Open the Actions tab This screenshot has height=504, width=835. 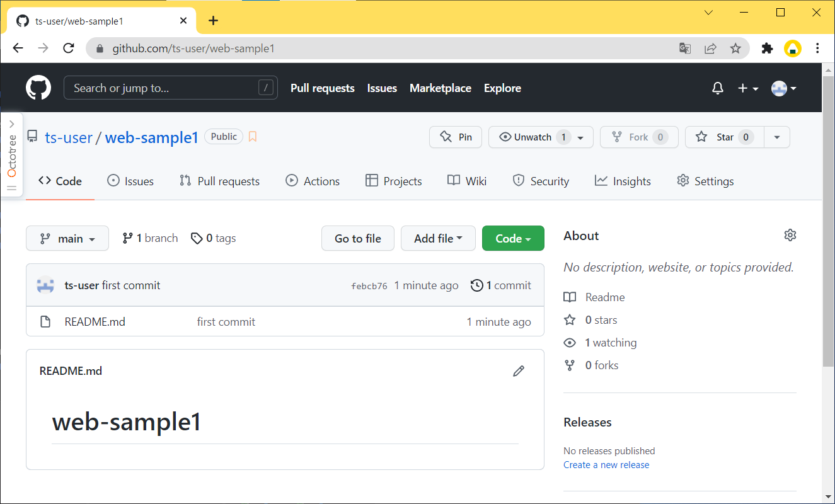[x=313, y=181]
